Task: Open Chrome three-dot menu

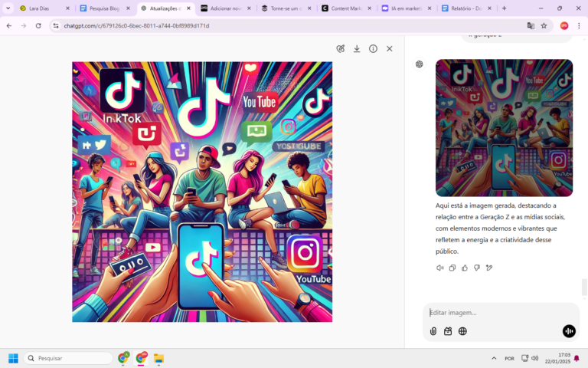Action: (x=579, y=26)
